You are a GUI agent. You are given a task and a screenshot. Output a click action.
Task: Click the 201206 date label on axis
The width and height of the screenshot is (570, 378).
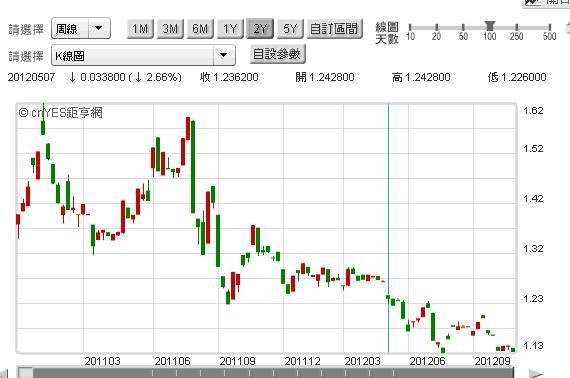tap(428, 361)
